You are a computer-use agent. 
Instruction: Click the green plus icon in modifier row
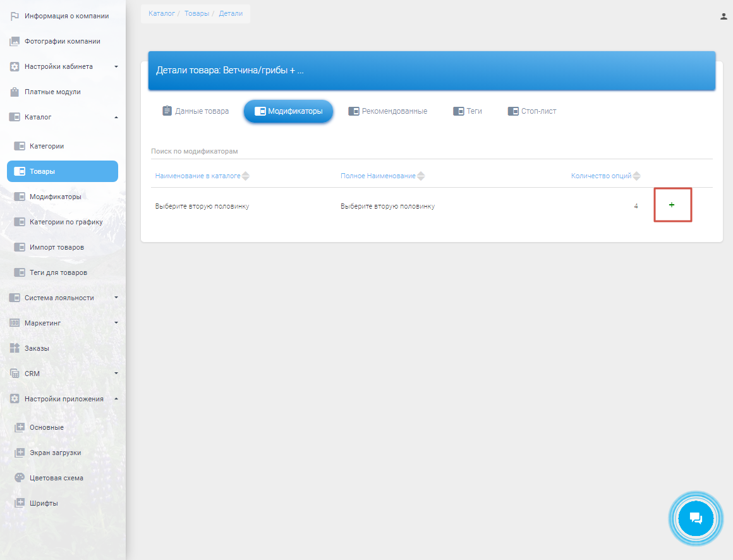(672, 205)
